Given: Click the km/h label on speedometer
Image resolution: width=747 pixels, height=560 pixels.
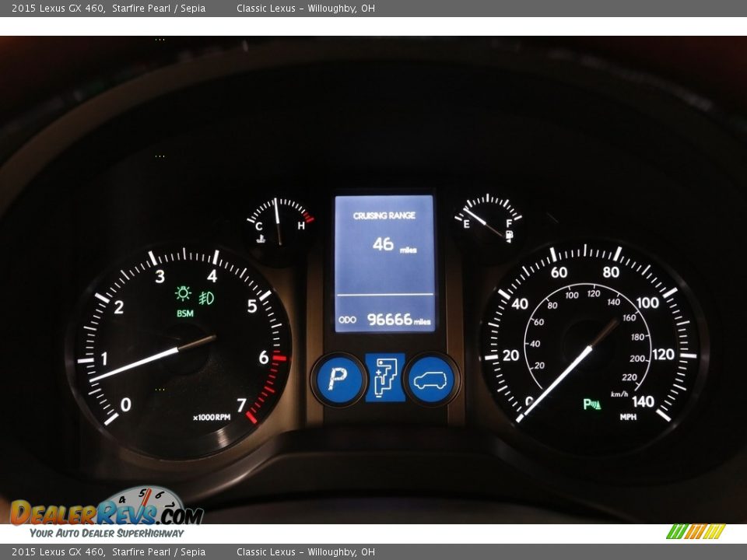Looking at the screenshot, I should pos(619,394).
